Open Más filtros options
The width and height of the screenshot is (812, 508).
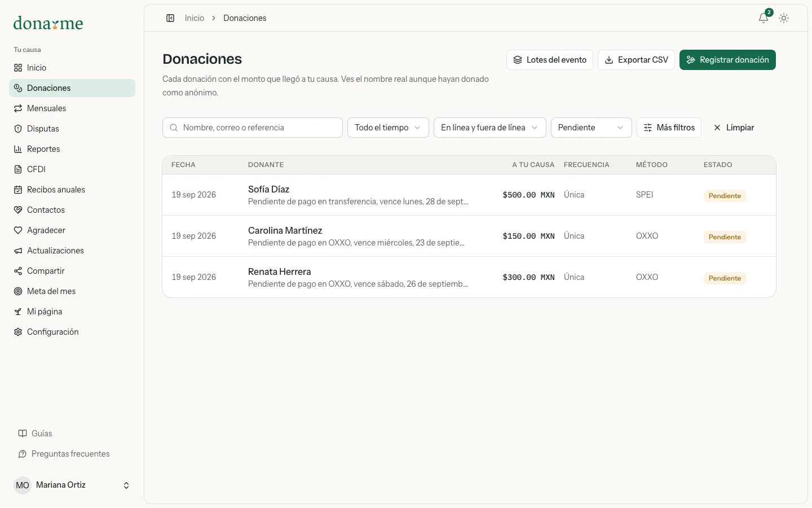[x=669, y=128]
